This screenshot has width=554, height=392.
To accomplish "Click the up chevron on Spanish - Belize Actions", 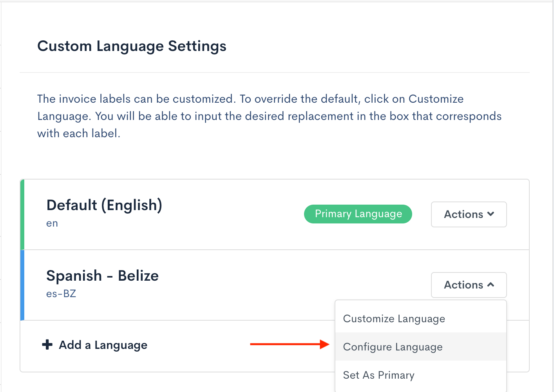I will 491,285.
